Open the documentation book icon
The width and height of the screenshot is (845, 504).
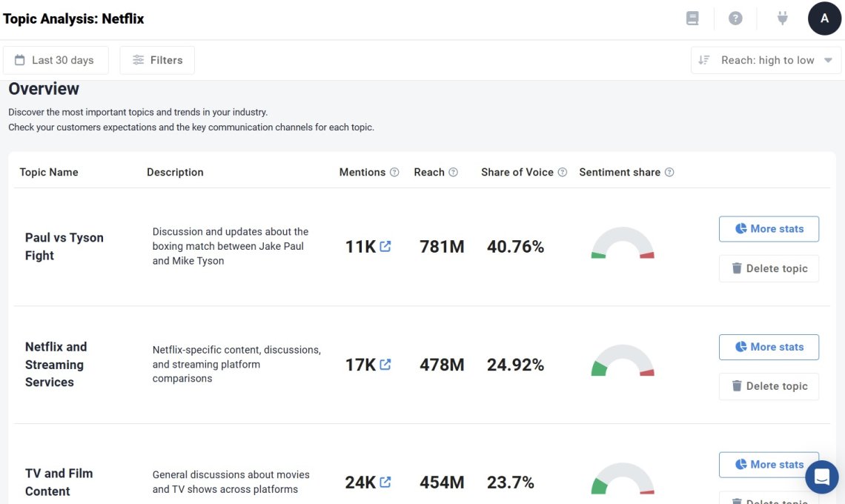coord(692,19)
